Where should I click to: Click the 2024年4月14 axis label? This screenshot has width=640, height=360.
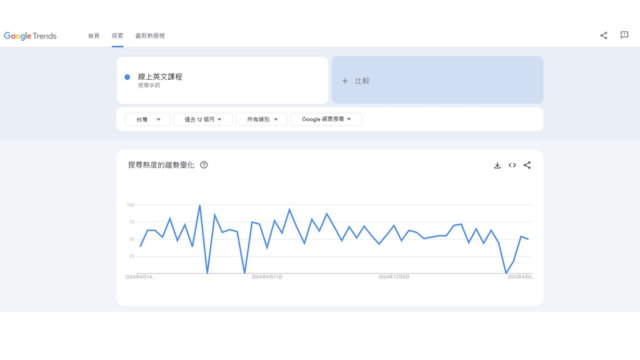pyautogui.click(x=140, y=277)
